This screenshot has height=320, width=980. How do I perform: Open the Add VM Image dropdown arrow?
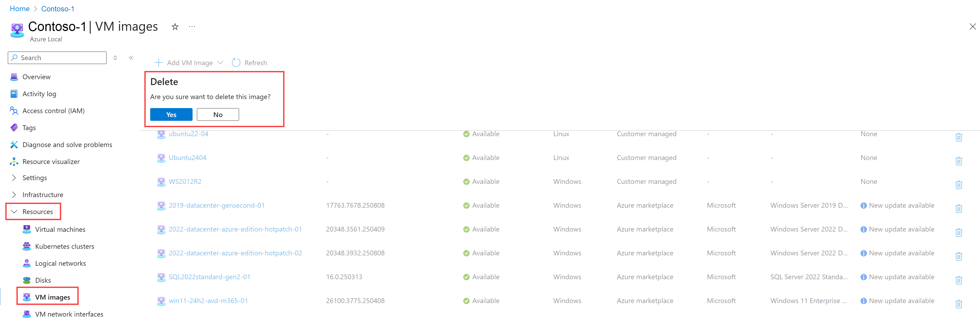220,63
